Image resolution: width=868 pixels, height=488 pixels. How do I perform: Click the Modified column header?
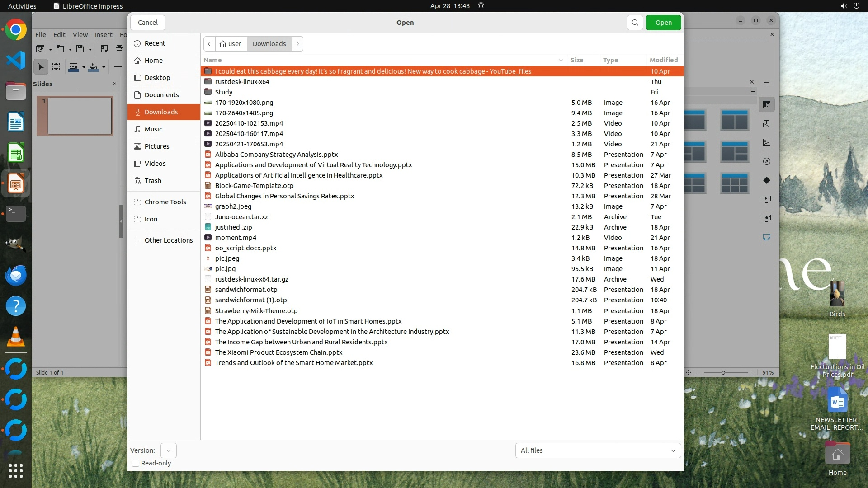pos(663,60)
